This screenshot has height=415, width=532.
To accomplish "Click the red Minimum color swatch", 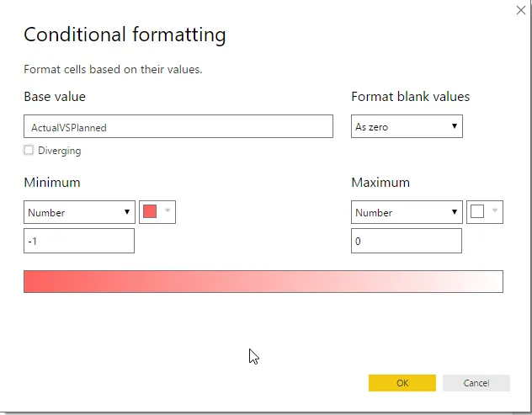I will point(150,212).
